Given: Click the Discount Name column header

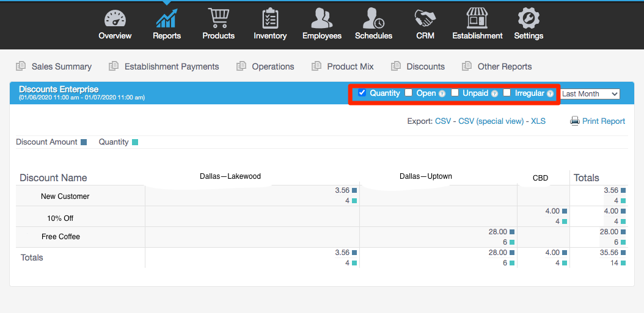Looking at the screenshot, I should click(x=53, y=178).
